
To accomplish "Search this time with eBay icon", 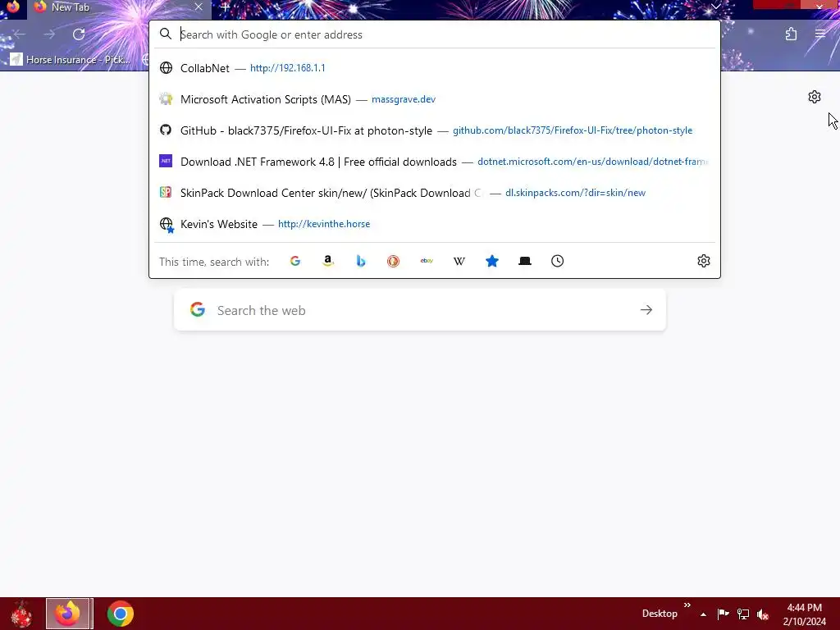I will click(x=427, y=261).
